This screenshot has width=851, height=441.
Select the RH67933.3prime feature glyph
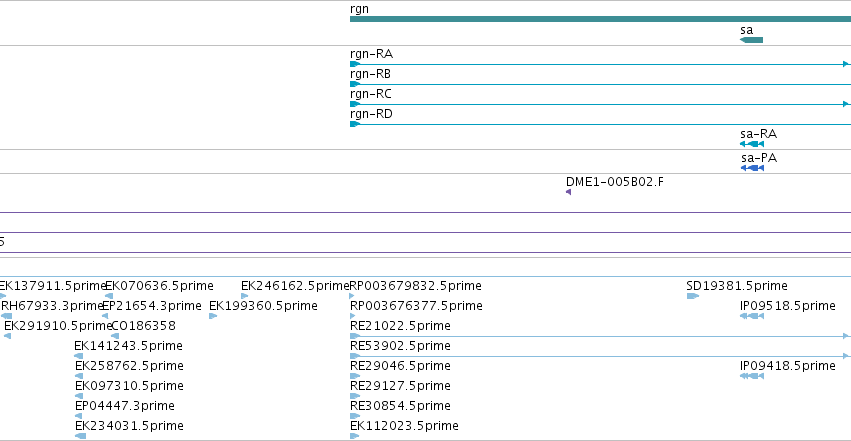tap(7, 316)
